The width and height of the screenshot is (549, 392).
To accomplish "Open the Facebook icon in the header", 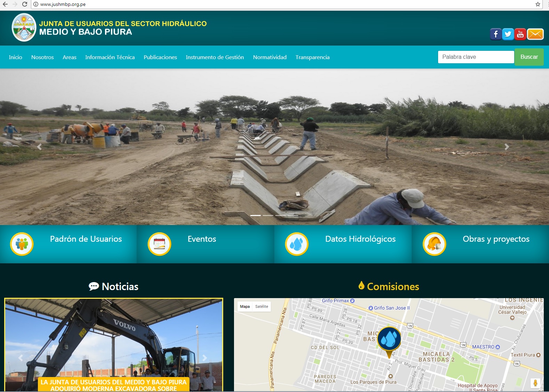I will click(x=496, y=34).
